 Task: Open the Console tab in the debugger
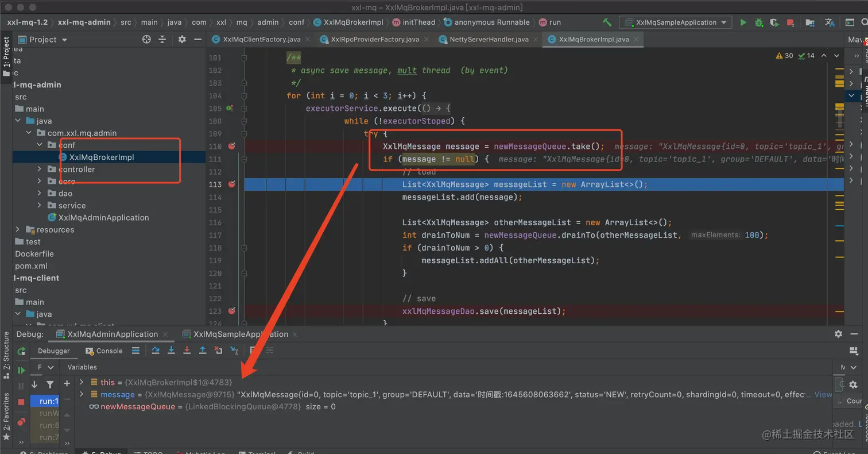coord(104,351)
